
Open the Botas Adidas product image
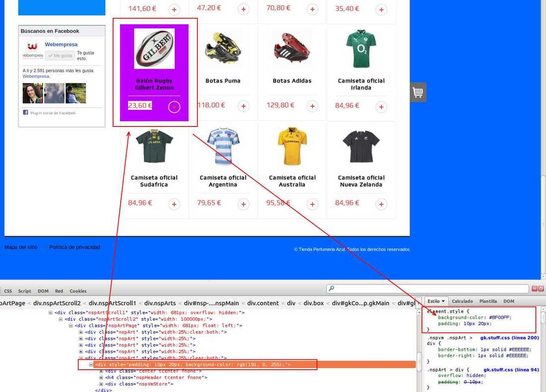292,48
